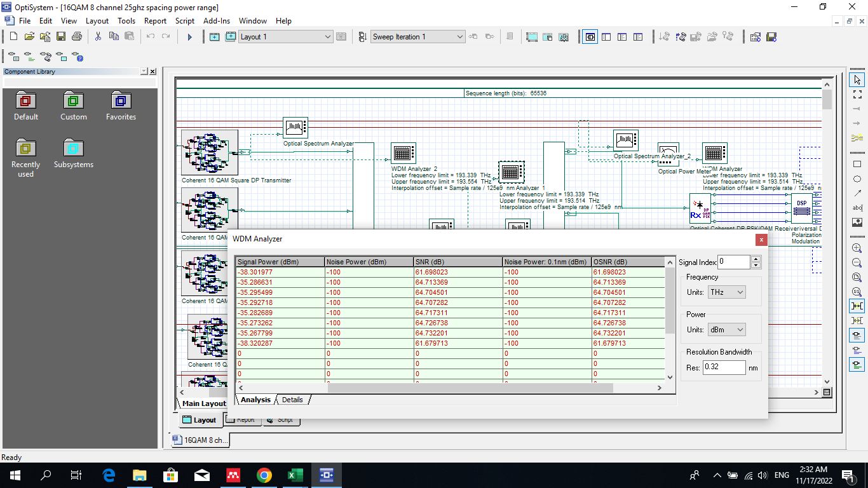Screen dimensions: 868x488
Task: Click the Copy toolbar icon
Action: [x=114, y=36]
